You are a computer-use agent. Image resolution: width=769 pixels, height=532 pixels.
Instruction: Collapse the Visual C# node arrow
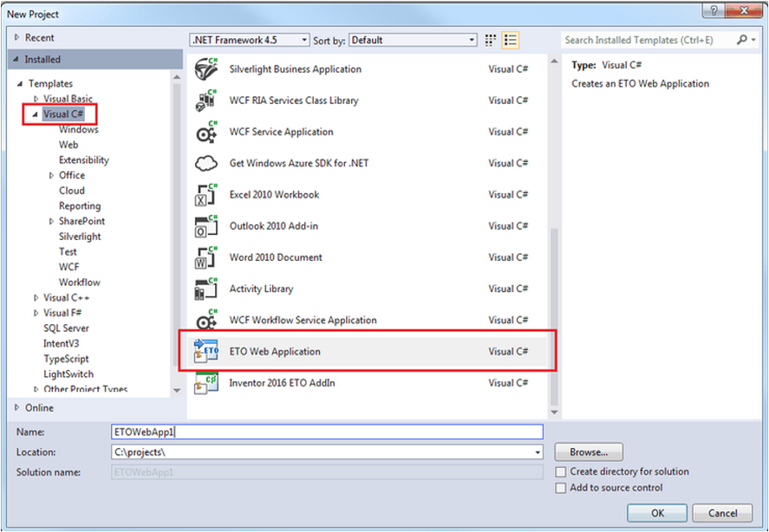click(35, 114)
